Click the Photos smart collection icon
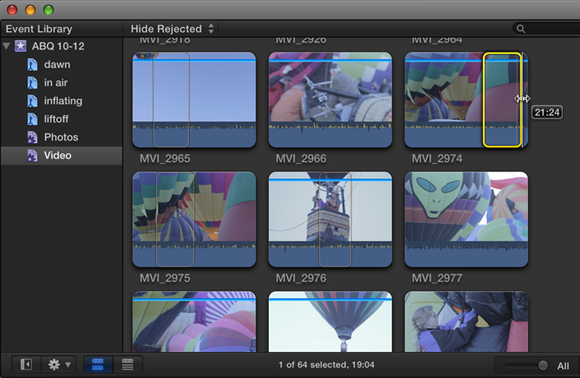580x378 pixels. tap(32, 137)
